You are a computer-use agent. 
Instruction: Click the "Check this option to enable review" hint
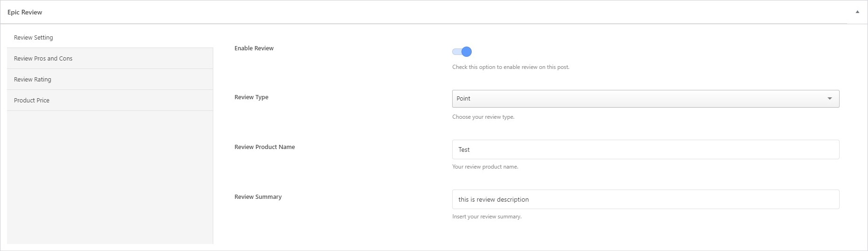click(x=510, y=67)
